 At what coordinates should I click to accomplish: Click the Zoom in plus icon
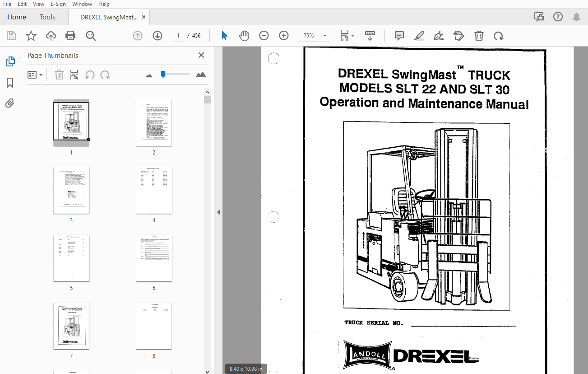coord(284,36)
